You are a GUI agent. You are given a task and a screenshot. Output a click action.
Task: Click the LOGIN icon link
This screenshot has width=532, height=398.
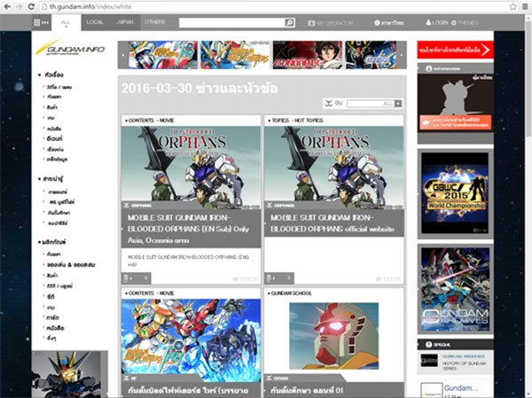433,21
